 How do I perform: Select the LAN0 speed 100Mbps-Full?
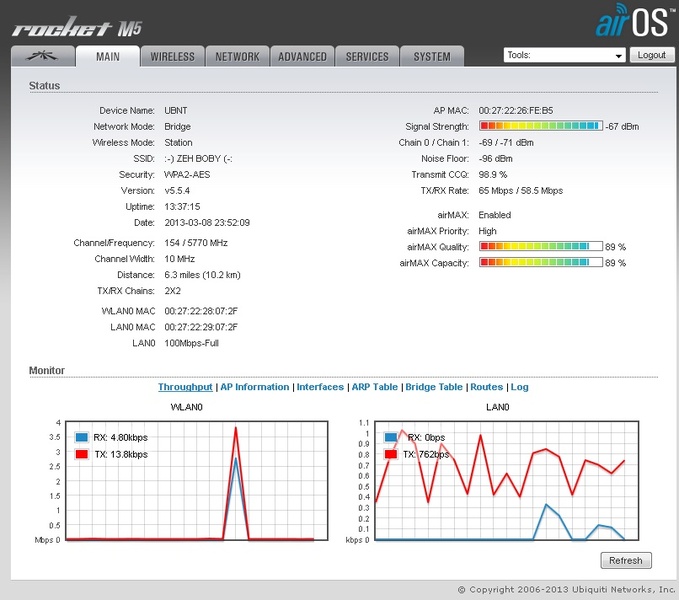click(x=191, y=343)
